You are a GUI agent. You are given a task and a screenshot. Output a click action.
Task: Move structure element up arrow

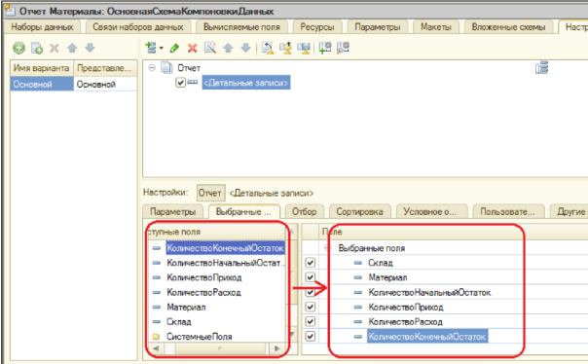pos(228,48)
